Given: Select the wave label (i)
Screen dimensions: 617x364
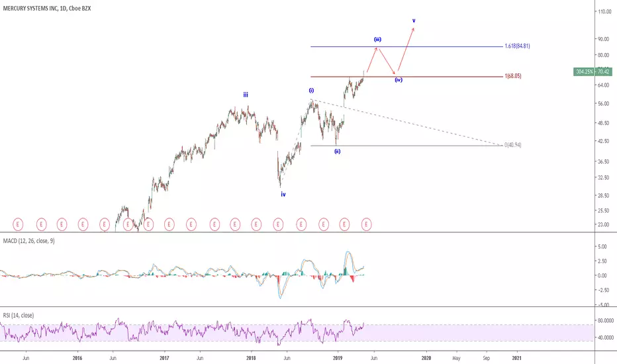Looking at the screenshot, I should [x=311, y=91].
